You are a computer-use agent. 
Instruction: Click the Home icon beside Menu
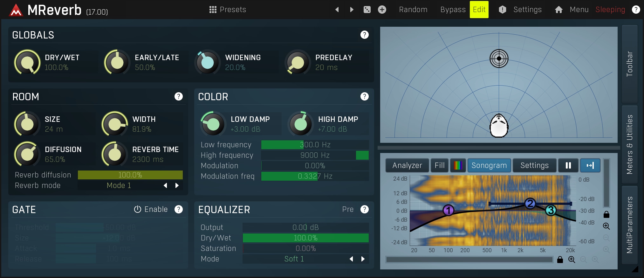[x=558, y=10]
